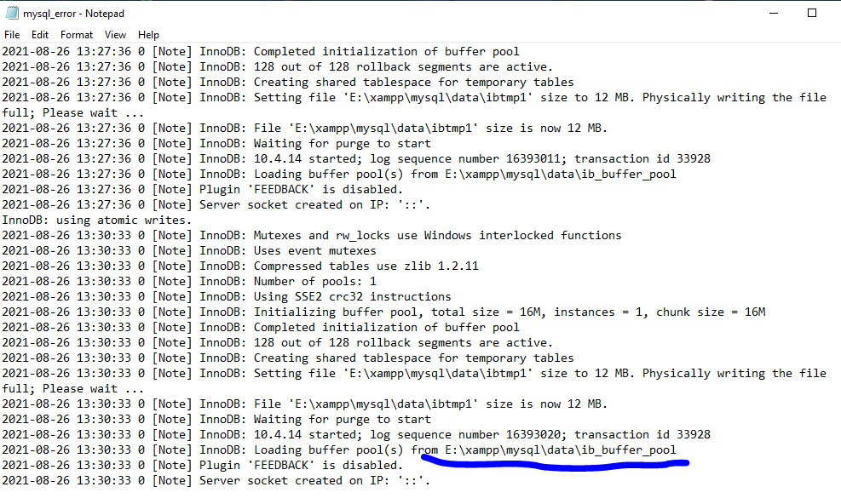
Task: Click the 'Uses event mutexes' line
Action: click(x=189, y=251)
